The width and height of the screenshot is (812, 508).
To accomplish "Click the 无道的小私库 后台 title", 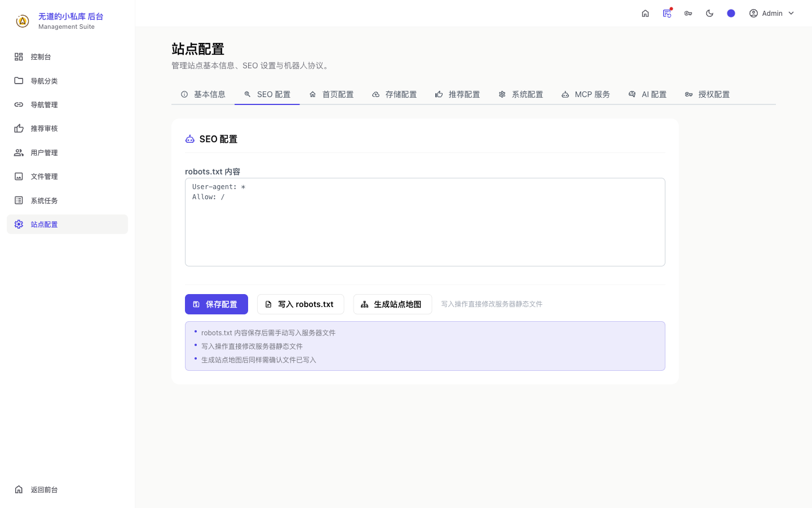I will click(x=71, y=17).
